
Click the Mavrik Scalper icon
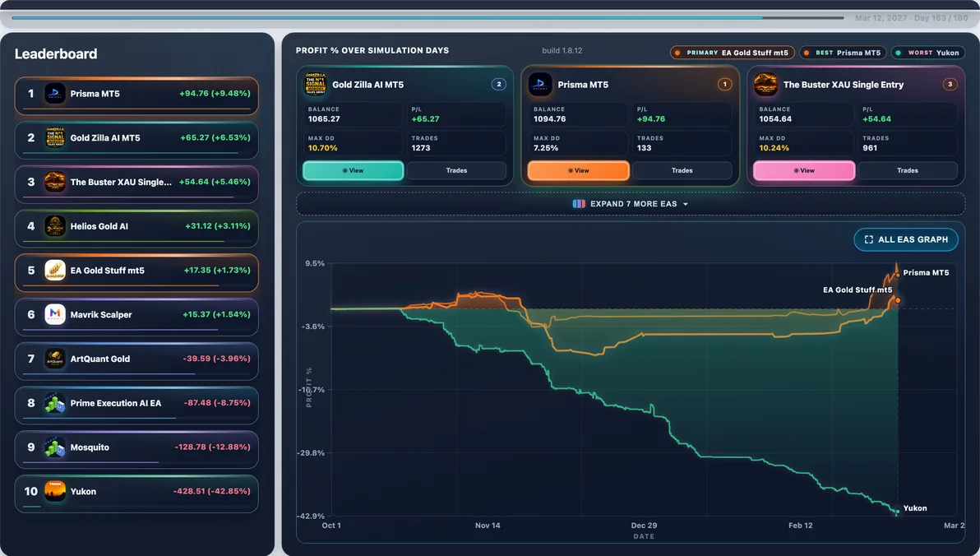[55, 314]
